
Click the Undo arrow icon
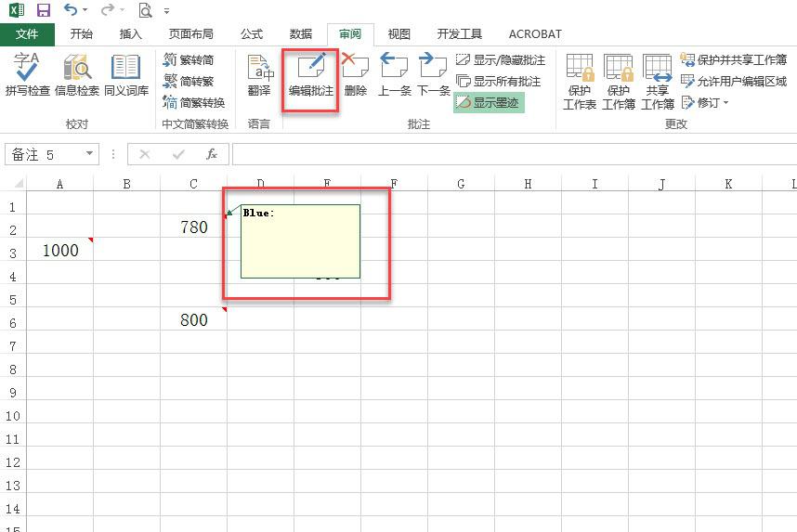[71, 9]
